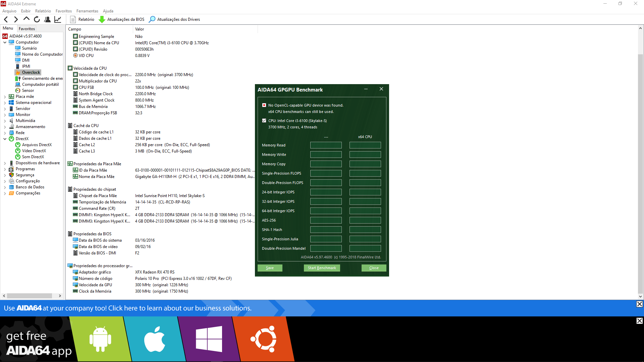Open the Relatório menu
The width and height of the screenshot is (644, 362).
pyautogui.click(x=43, y=11)
